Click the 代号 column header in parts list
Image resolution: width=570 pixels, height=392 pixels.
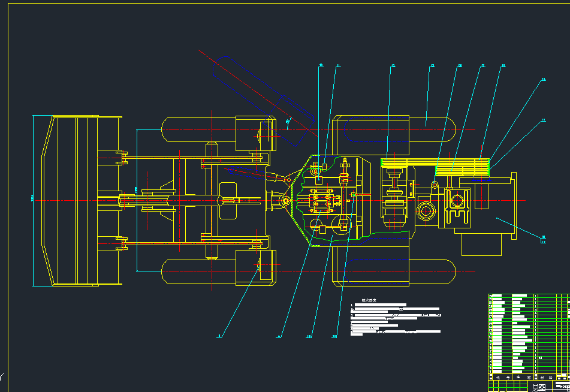(503, 378)
